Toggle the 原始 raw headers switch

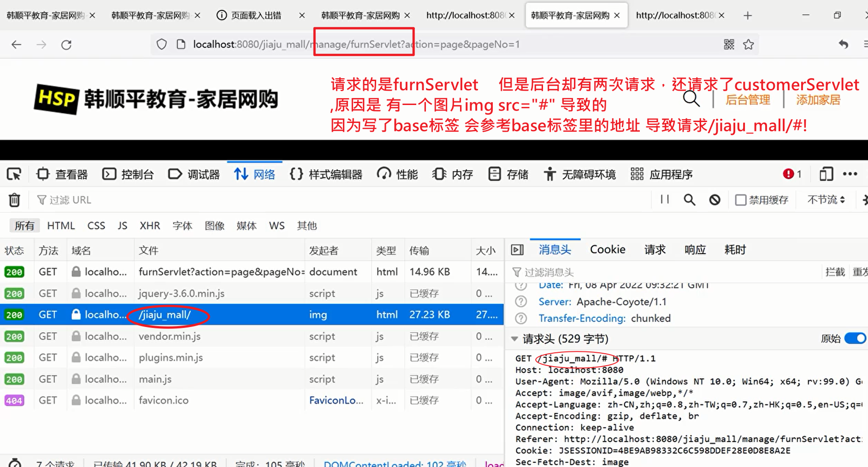[x=856, y=339]
